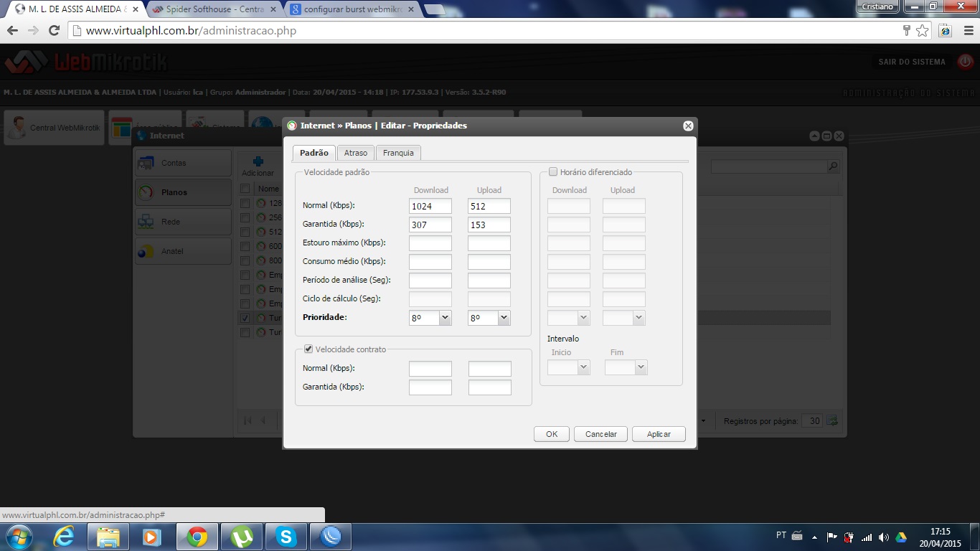Open the WinBox icon in the taskbar

pos(331,537)
